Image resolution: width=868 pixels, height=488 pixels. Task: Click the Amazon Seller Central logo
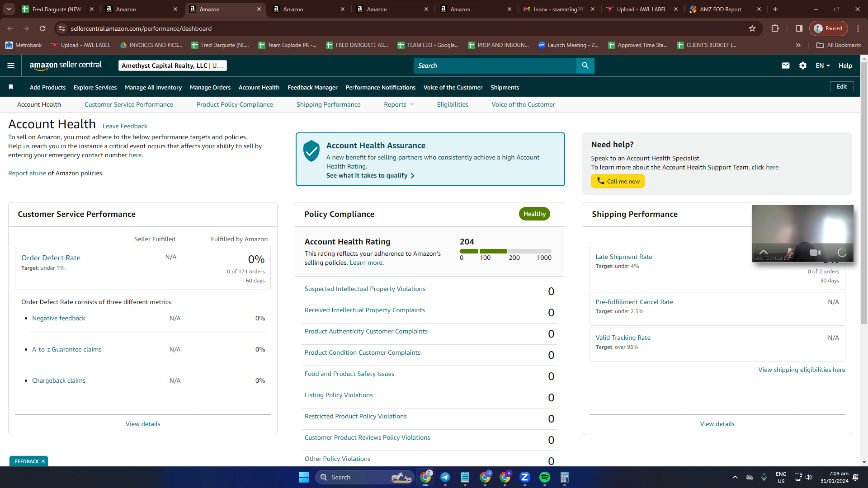[x=66, y=66]
